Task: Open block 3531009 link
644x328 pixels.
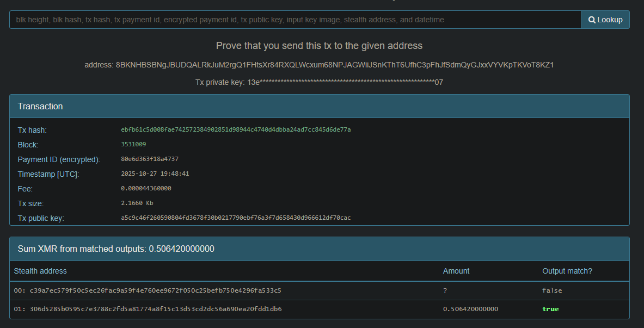Action: pos(133,145)
